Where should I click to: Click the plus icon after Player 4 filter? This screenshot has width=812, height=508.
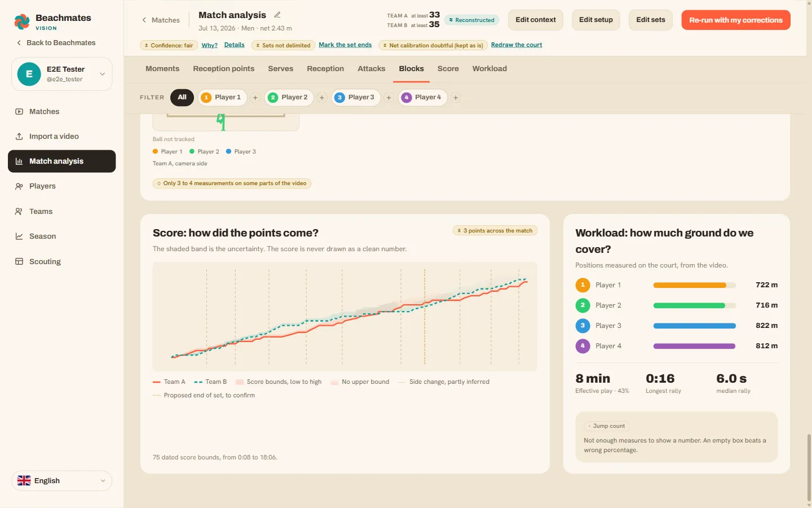(456, 98)
